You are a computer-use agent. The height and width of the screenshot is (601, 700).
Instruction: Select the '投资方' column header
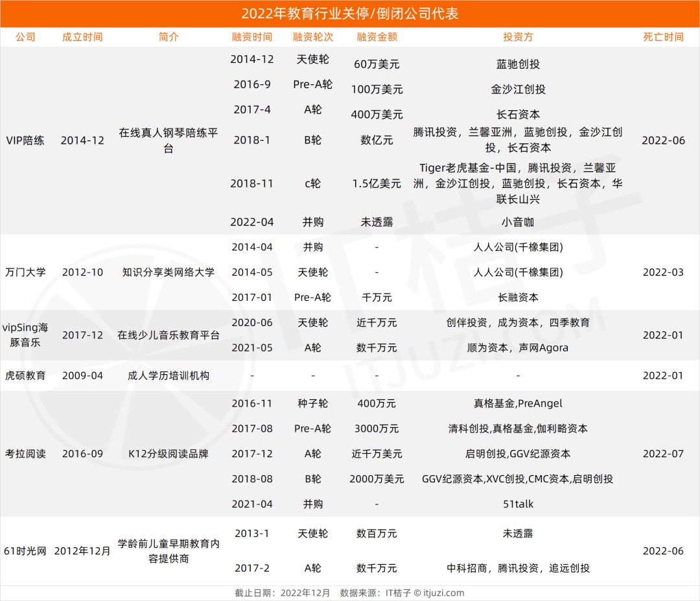(518, 37)
